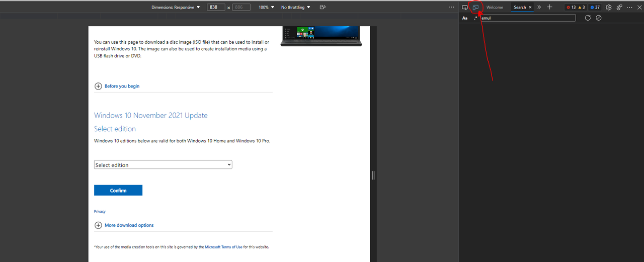The image size is (644, 262).
Task: Activate the inspect element picker icon
Action: coord(465,7)
